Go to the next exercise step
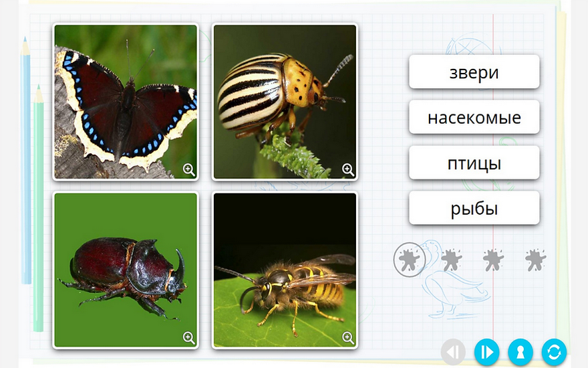Viewport: 588px width, 368px height. point(486,352)
